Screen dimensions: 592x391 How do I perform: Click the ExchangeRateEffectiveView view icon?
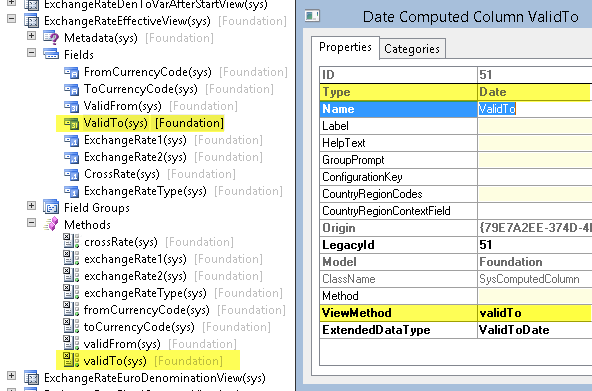tap(31, 21)
